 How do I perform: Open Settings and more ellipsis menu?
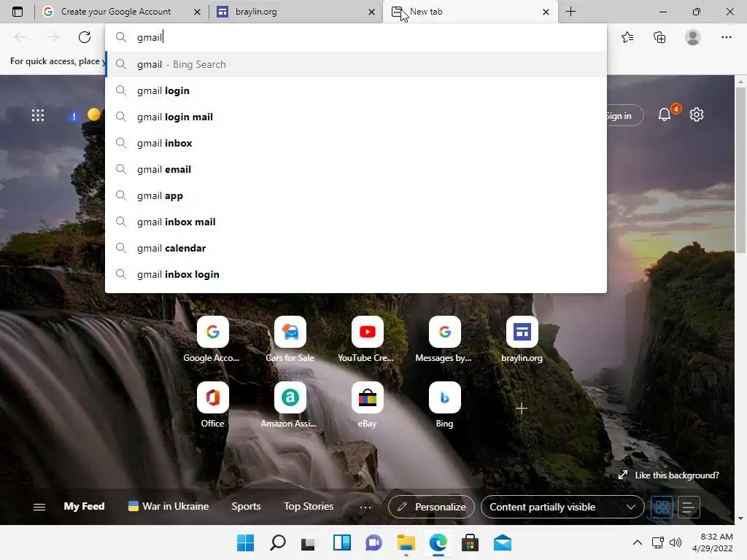pos(726,37)
